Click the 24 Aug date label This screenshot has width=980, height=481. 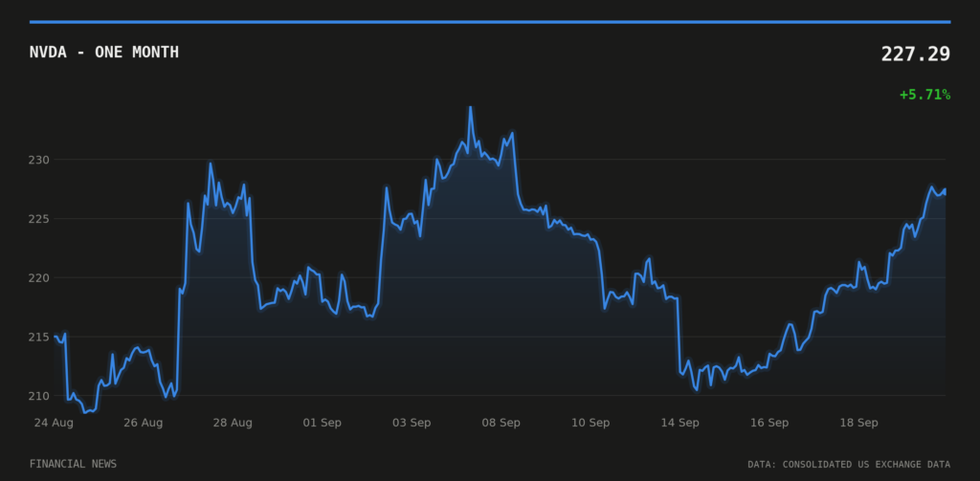[x=54, y=423]
